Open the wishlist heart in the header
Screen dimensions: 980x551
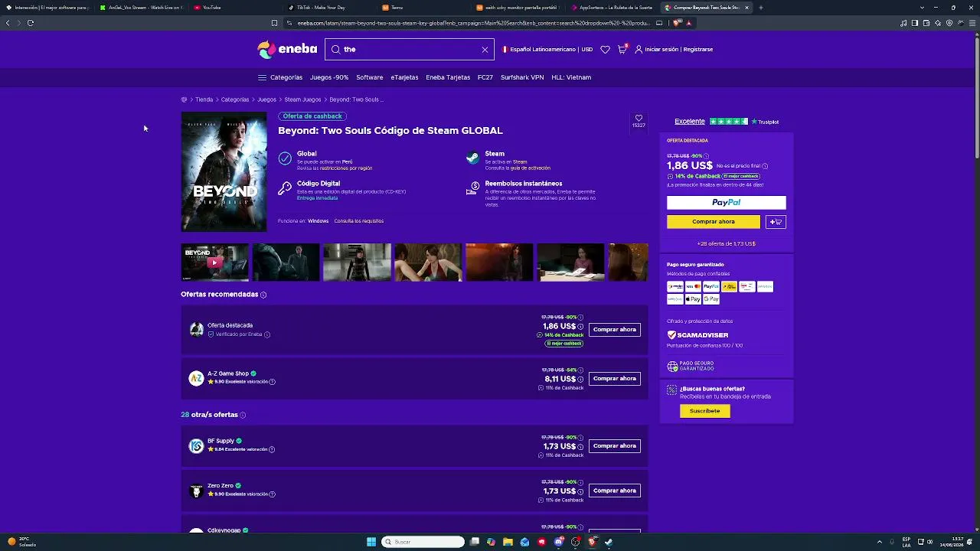pos(605,49)
